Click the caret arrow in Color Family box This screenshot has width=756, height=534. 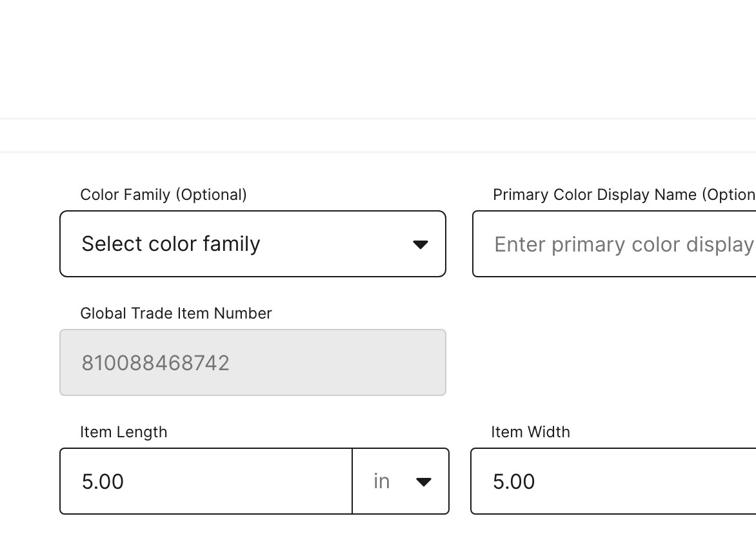[x=421, y=245]
